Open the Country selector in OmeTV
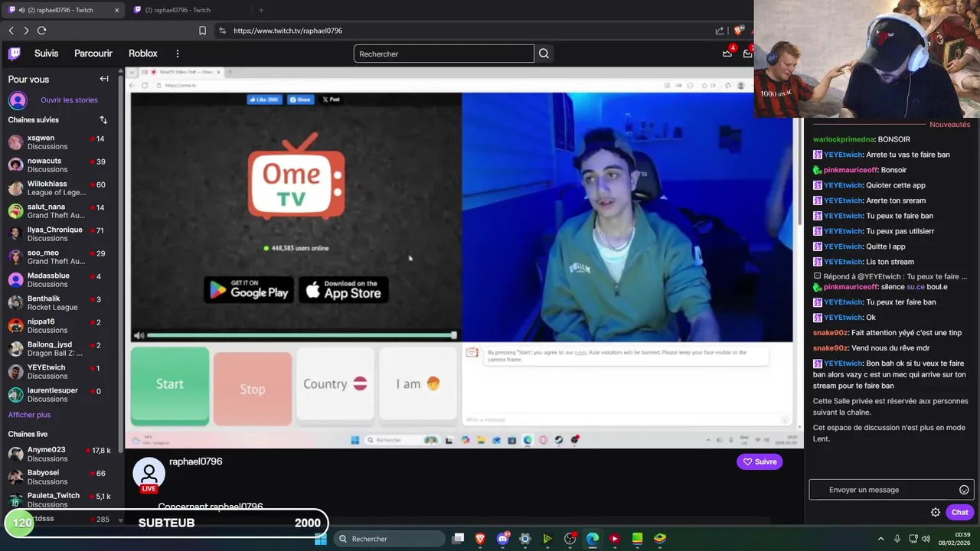Image resolution: width=980 pixels, height=551 pixels. [x=335, y=384]
